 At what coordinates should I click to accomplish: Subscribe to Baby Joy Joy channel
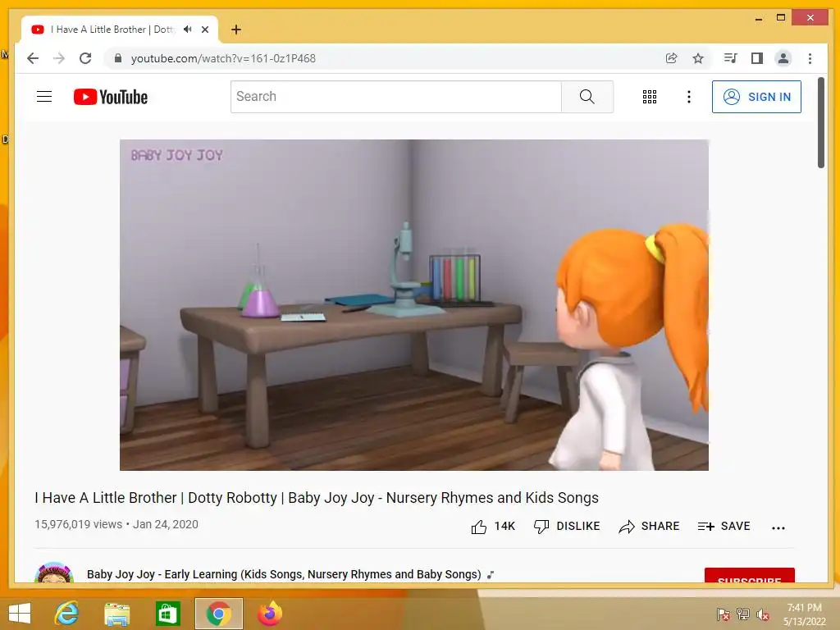(x=750, y=575)
